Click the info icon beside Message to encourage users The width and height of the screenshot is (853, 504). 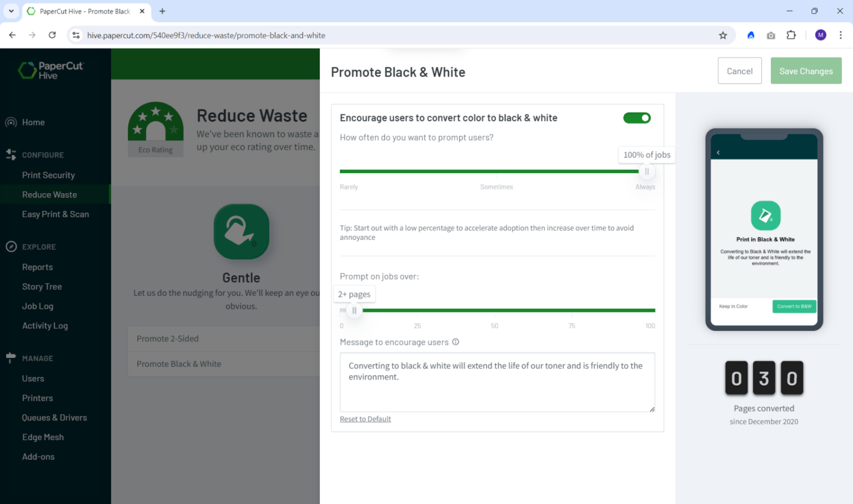click(x=455, y=342)
